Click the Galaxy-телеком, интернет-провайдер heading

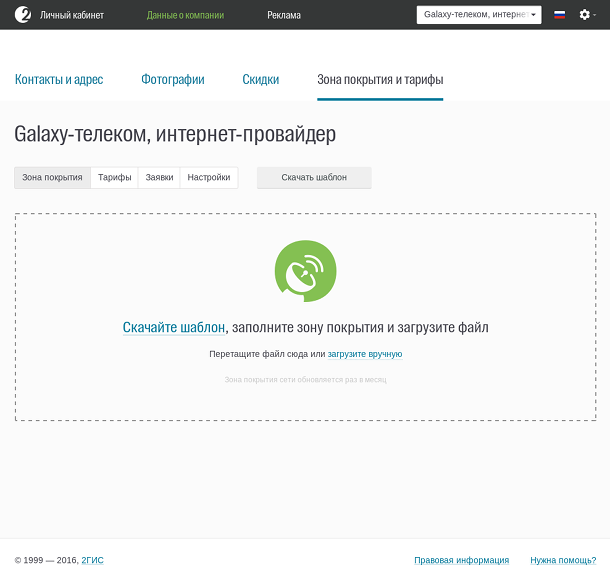pos(175,134)
